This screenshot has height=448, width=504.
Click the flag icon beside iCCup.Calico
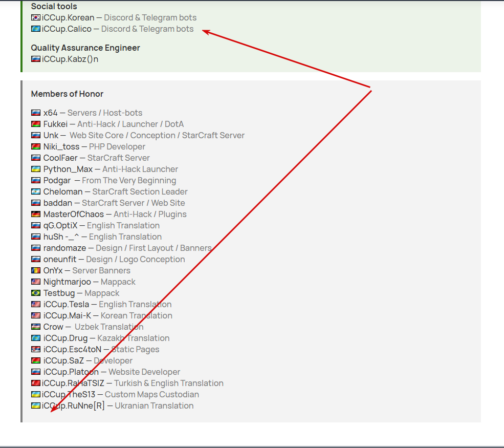tap(36, 29)
